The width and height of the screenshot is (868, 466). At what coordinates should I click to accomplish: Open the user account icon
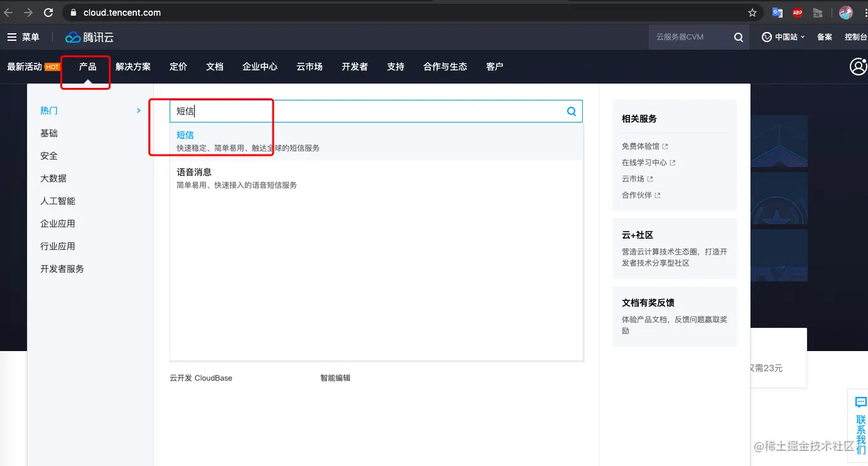tap(858, 67)
